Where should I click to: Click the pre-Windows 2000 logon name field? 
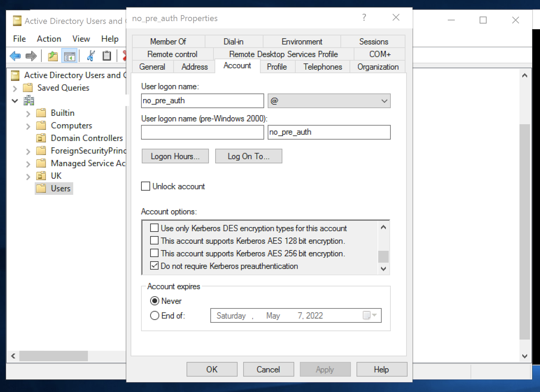pos(329,132)
